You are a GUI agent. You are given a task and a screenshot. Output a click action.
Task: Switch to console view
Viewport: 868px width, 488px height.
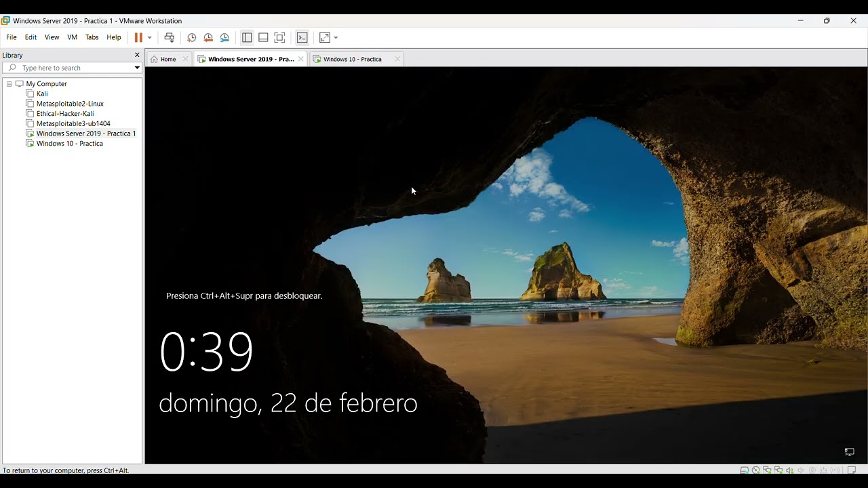pos(302,38)
